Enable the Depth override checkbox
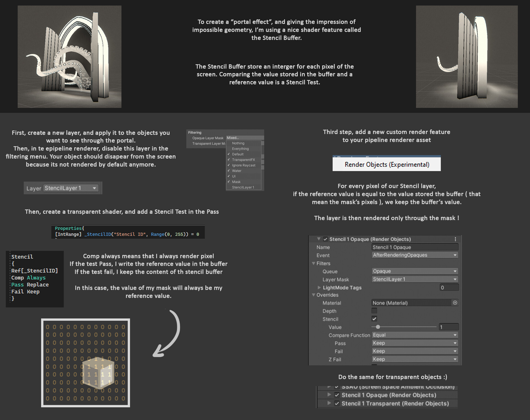Image resolution: width=530 pixels, height=420 pixels. click(x=374, y=311)
